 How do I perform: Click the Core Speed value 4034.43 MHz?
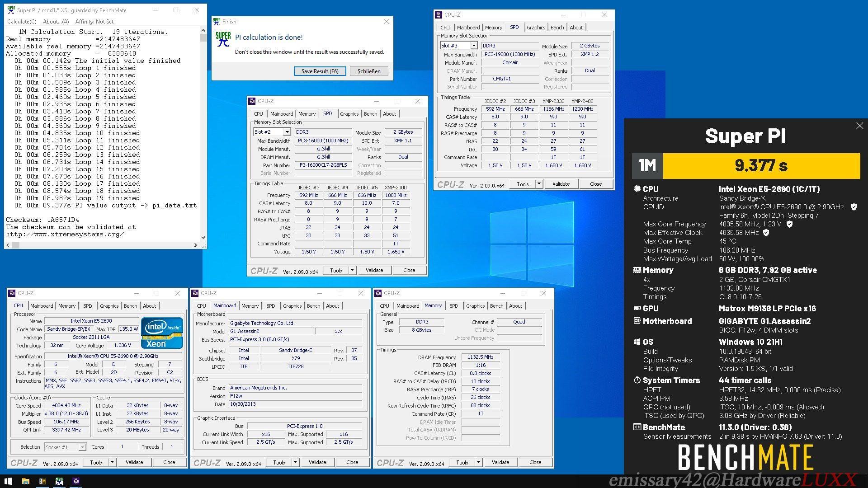coord(66,406)
